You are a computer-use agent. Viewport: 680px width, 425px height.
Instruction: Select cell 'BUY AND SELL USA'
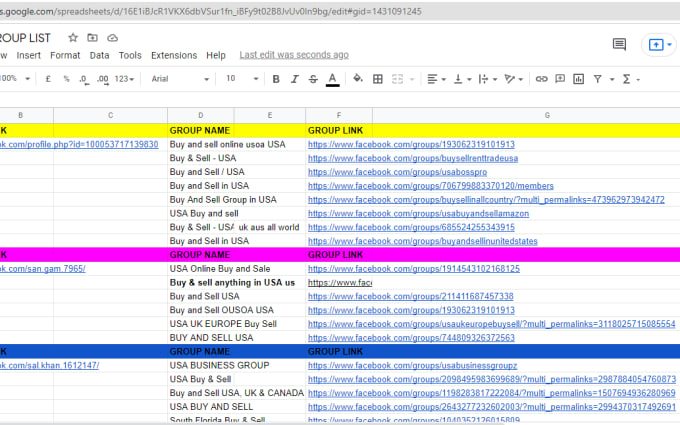(x=211, y=338)
